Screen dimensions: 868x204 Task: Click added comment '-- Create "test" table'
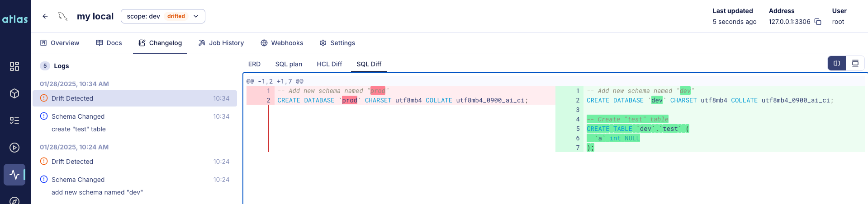click(x=627, y=119)
